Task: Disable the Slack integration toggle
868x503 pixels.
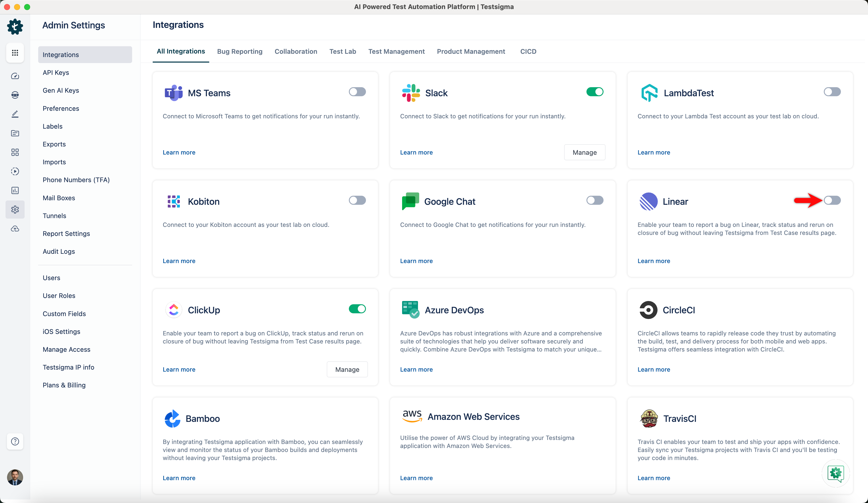Action: [x=594, y=92]
